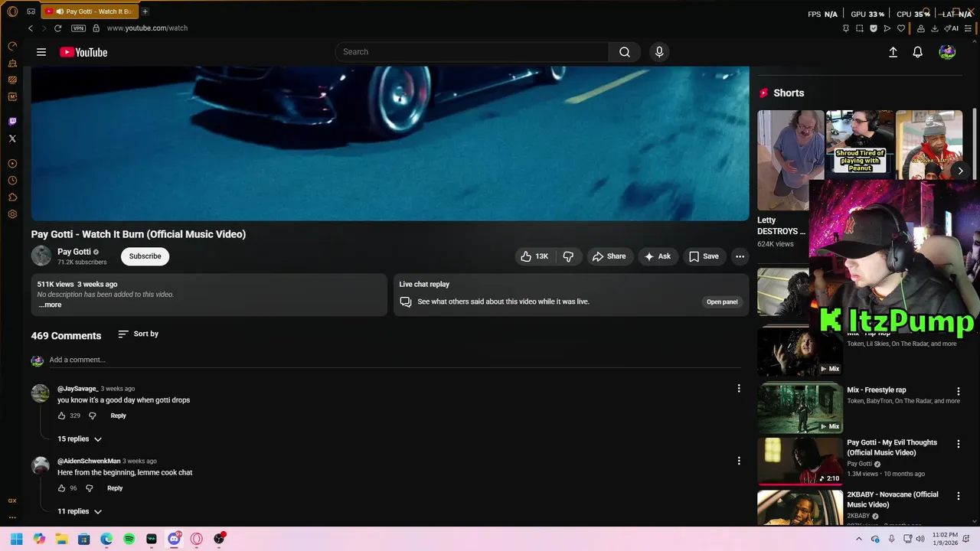This screenshot has height=551, width=980.
Task: Open Opera snapshot capture tool
Action: pos(860,28)
